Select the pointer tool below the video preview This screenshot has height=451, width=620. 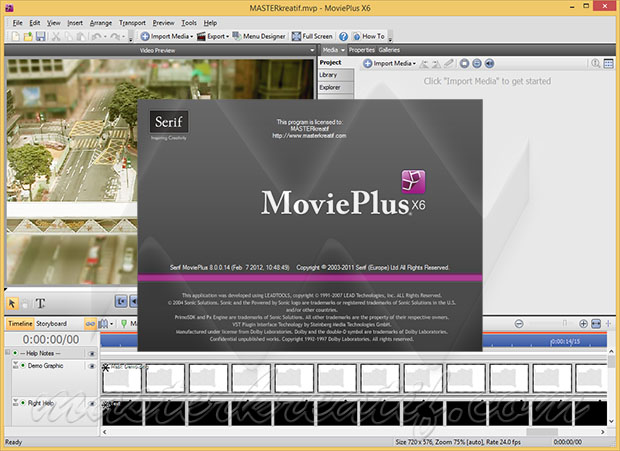[x=12, y=303]
